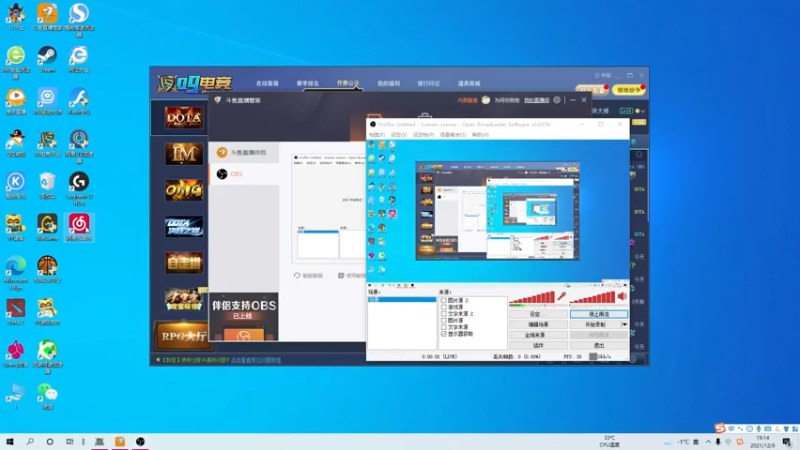800x450 pixels.
Task: Select 道具商城 tab in 09 platform
Action: point(468,83)
